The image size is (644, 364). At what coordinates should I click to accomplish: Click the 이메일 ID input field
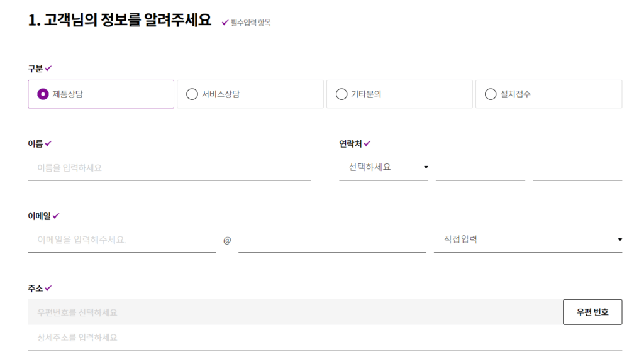[x=121, y=240]
